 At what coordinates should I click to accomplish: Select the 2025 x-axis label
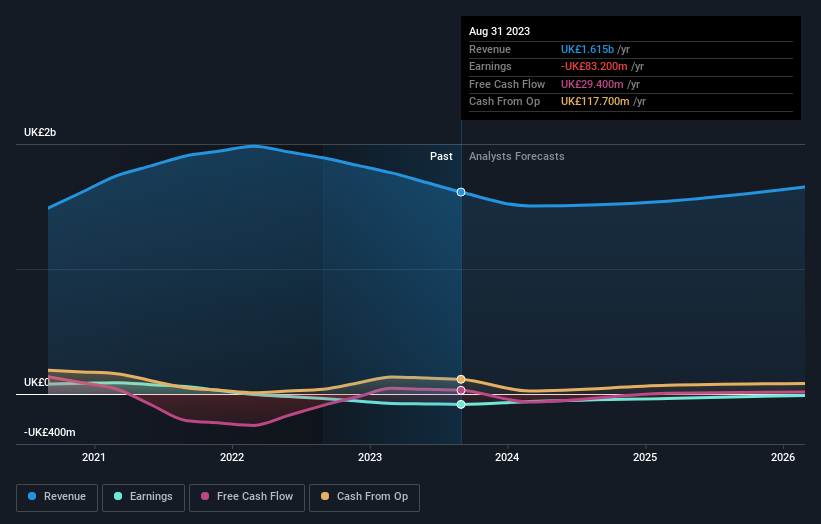pyautogui.click(x=645, y=457)
